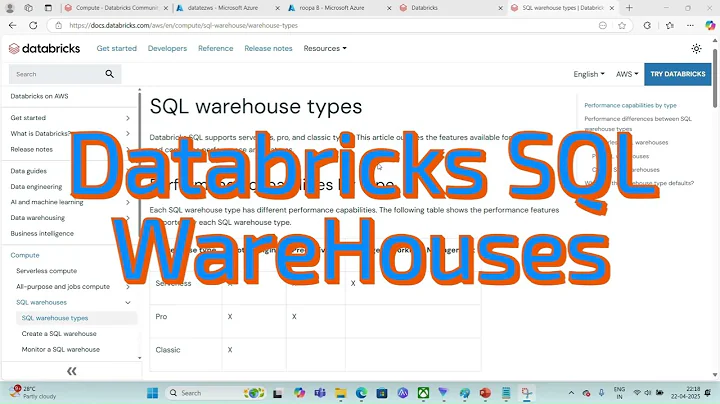
Task: Click the TRY DATABRICKS button
Action: [677, 74]
